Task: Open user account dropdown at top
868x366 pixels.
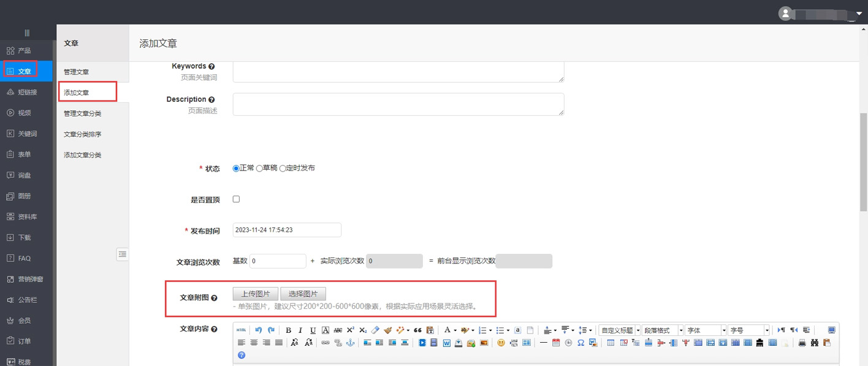Action: coord(859,13)
